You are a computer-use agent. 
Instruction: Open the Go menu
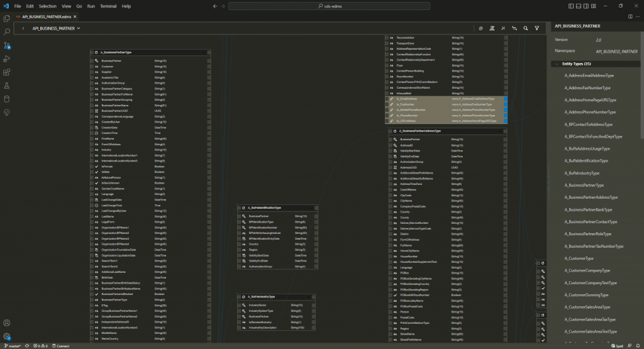click(x=79, y=6)
